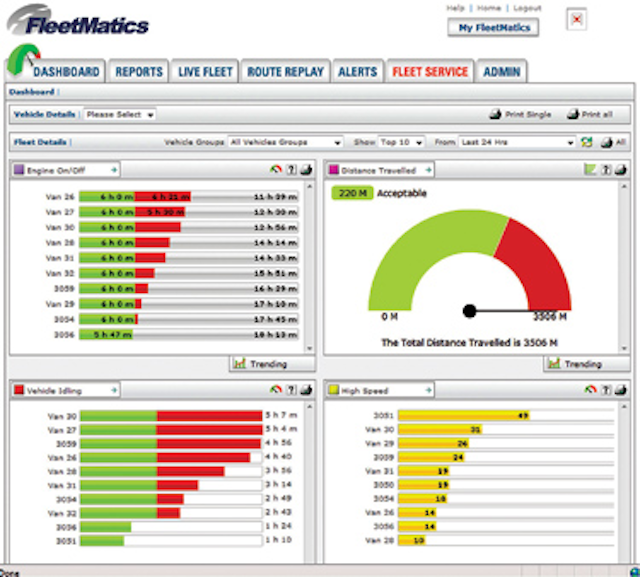The image size is (640, 577).
Task: Expand the Distance Travelled panel selector arrow
Action: [x=428, y=170]
